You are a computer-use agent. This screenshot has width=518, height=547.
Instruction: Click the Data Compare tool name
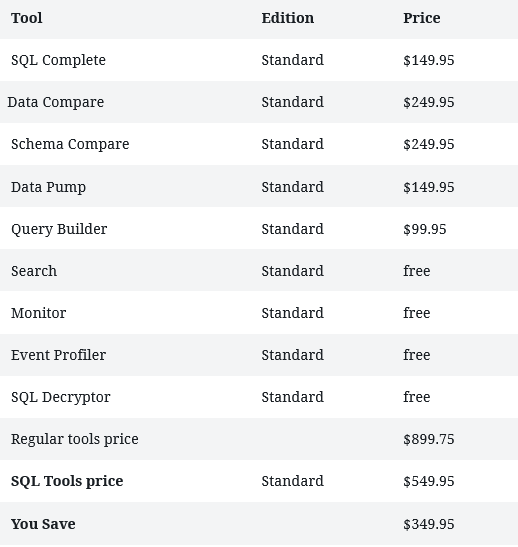56,103
